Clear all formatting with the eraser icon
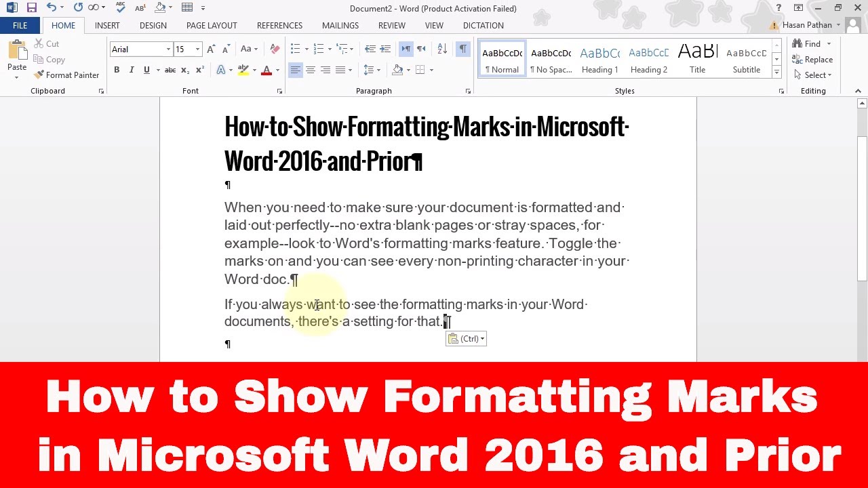 (275, 49)
